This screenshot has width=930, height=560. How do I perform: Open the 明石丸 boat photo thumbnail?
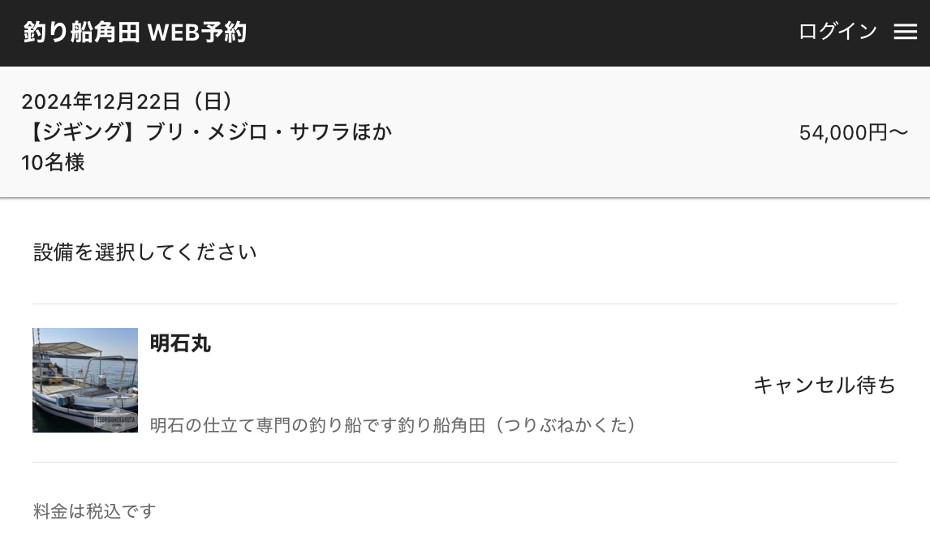[85, 380]
